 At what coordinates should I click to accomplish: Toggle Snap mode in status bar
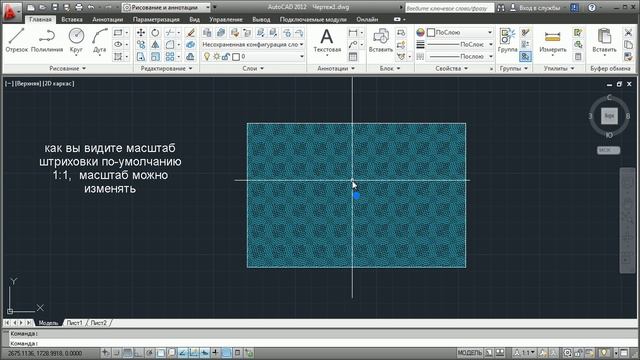tap(116, 353)
